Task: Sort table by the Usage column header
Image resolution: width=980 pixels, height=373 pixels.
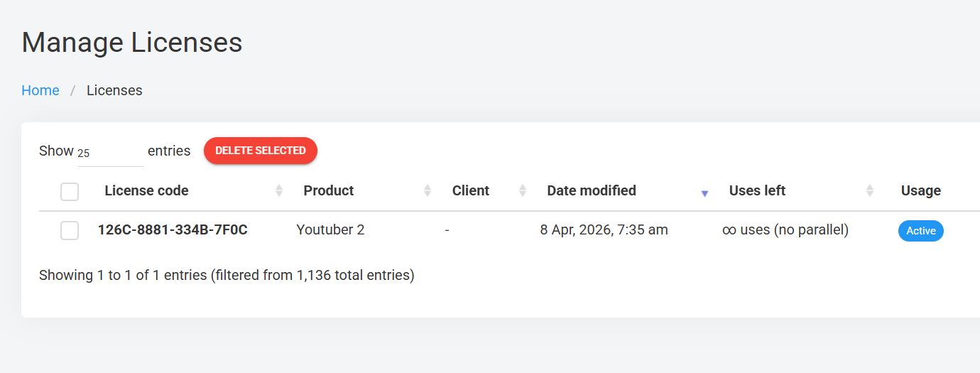Action: coord(920,190)
